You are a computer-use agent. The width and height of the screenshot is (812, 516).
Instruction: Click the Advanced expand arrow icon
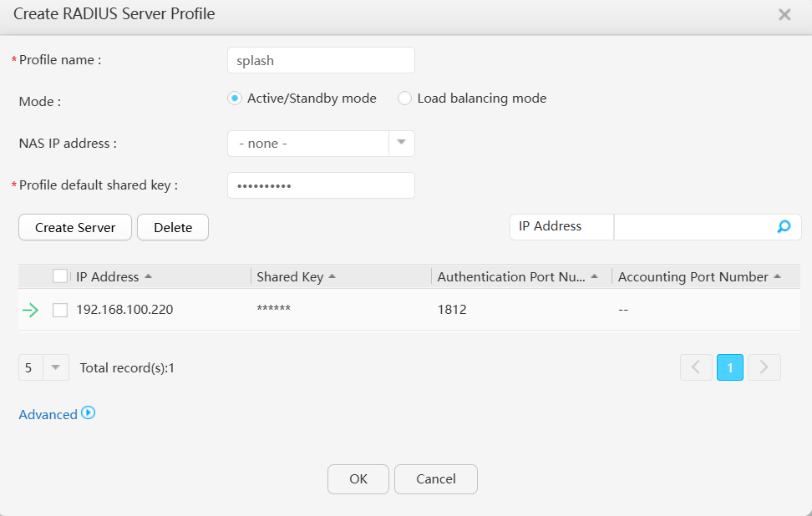[x=89, y=413]
